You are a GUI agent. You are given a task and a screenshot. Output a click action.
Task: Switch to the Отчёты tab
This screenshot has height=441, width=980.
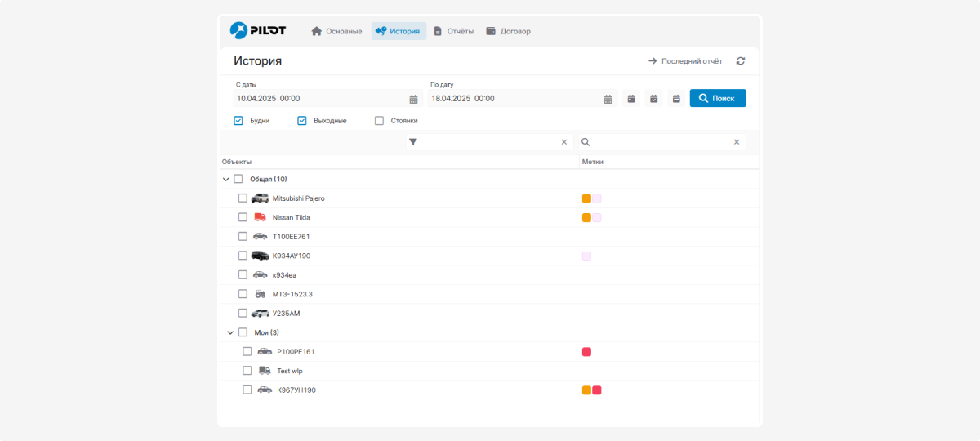(x=453, y=31)
